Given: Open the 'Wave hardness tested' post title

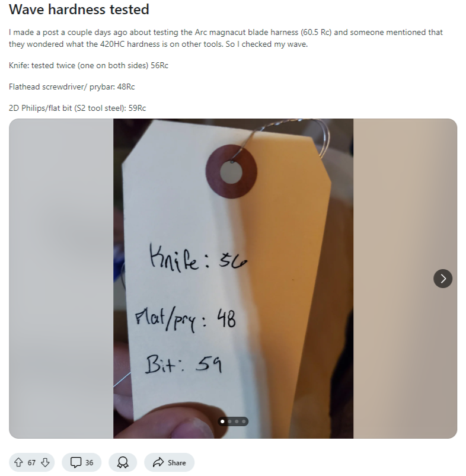Looking at the screenshot, I should click(79, 9).
